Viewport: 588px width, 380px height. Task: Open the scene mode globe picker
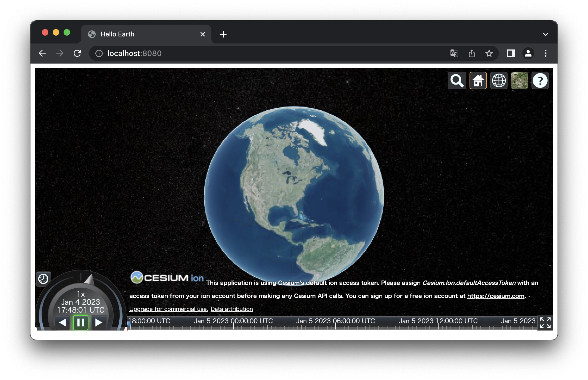(x=499, y=80)
